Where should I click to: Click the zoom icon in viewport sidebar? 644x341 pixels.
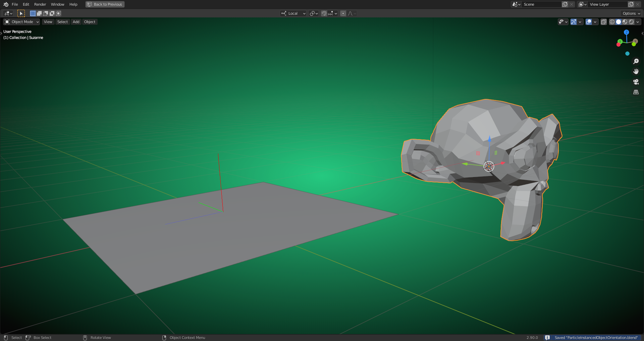(636, 61)
